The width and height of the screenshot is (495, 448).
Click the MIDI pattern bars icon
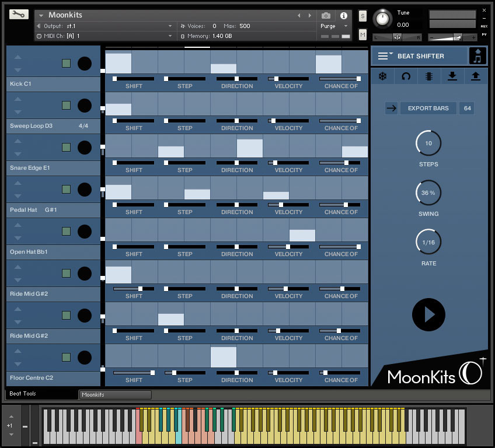(x=429, y=76)
